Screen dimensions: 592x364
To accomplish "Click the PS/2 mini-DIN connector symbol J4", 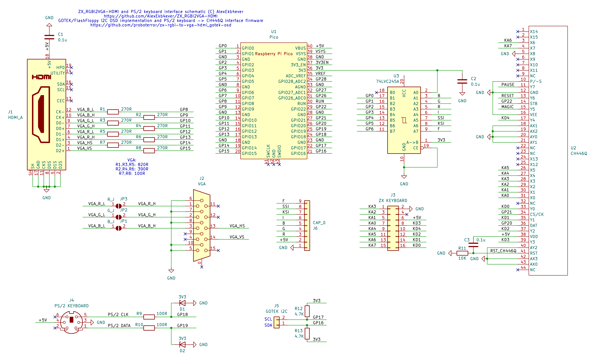I will [71, 322].
